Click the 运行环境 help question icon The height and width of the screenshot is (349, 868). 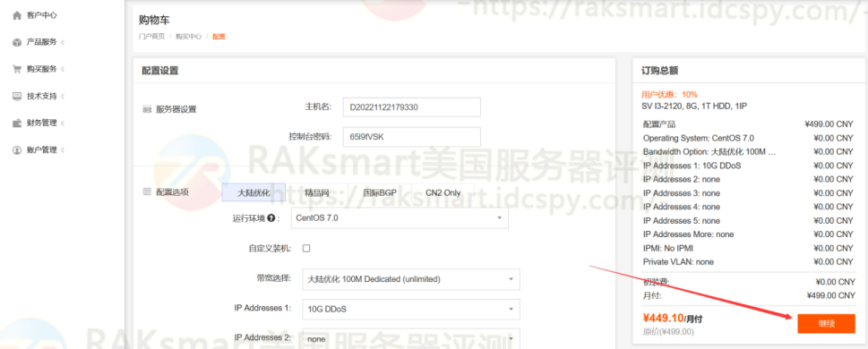pos(271,218)
